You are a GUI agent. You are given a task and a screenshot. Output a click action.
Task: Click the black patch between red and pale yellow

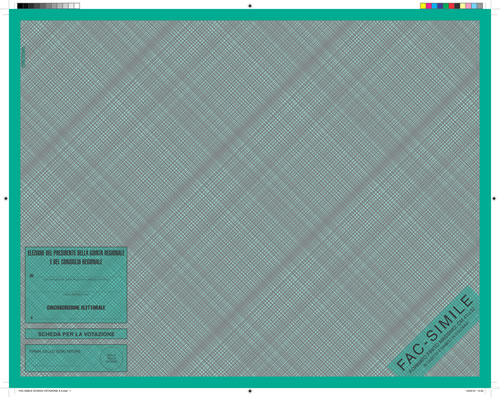tap(457, 6)
